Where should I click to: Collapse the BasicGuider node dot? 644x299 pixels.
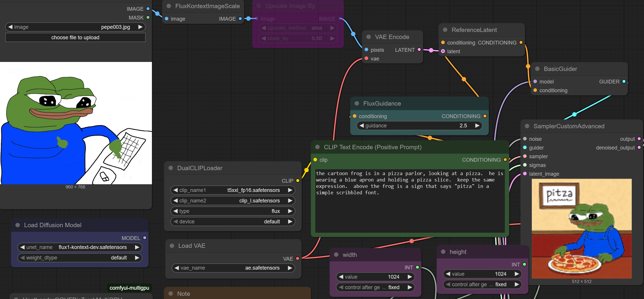537,69
